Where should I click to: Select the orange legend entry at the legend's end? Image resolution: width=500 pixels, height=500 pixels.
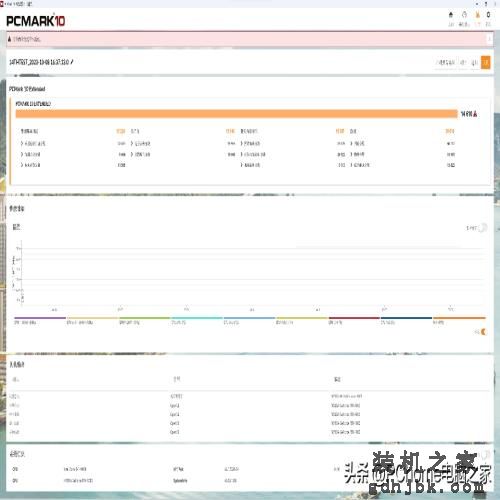459,320
